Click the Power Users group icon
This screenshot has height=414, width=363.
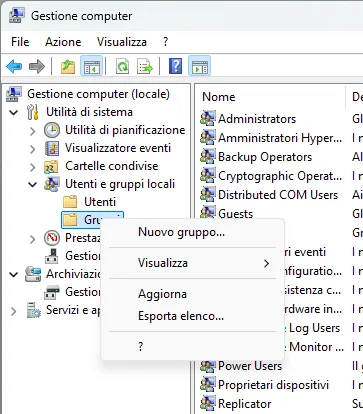coord(207,366)
